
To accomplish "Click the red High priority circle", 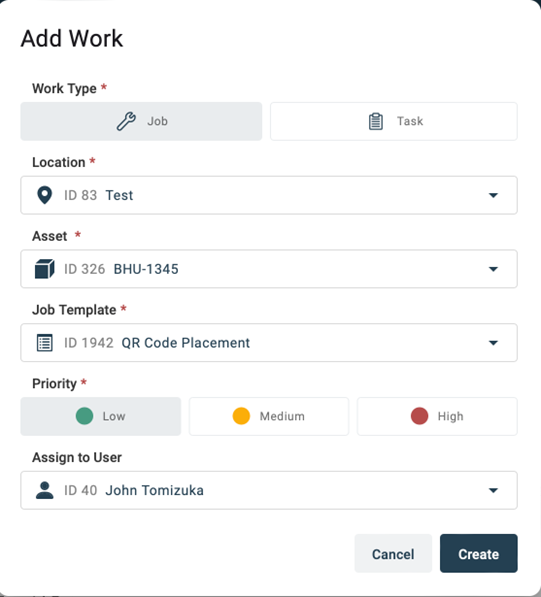I will (x=420, y=416).
